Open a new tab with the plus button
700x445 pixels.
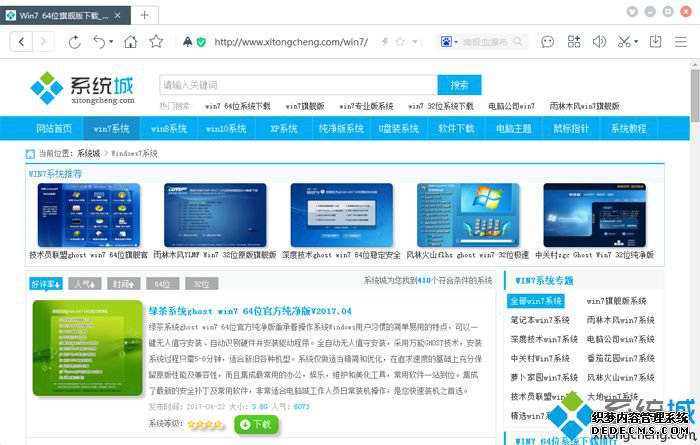[x=145, y=16]
